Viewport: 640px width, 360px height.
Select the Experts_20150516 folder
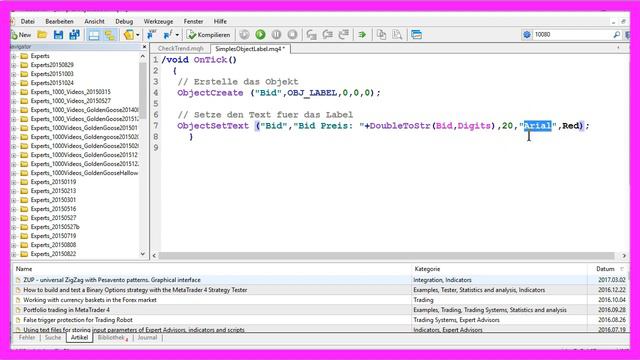click(x=53, y=209)
